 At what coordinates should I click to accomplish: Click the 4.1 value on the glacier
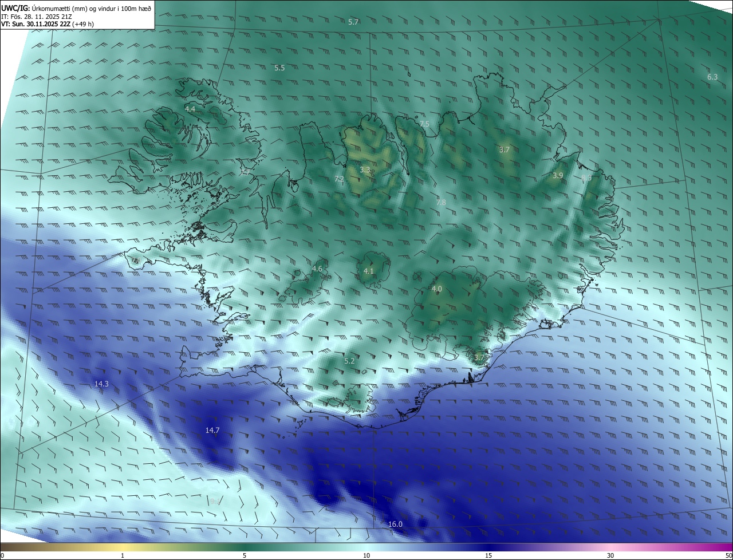[369, 271]
